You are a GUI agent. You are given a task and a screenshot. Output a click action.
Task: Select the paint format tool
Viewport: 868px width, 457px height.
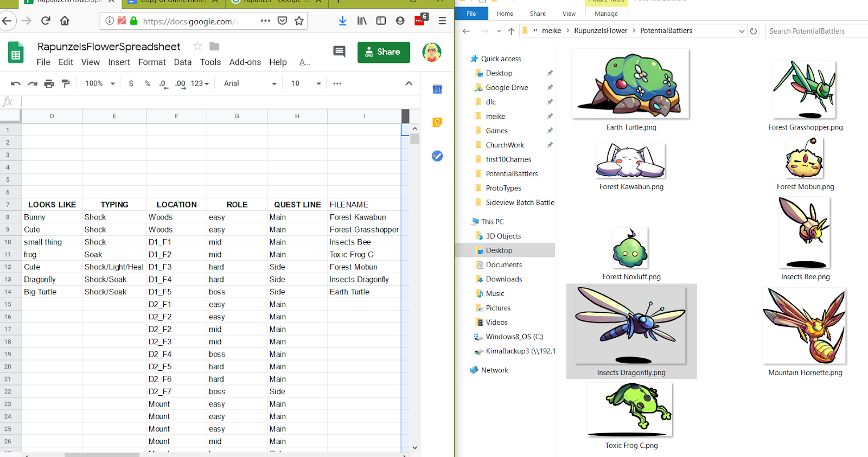click(x=66, y=83)
